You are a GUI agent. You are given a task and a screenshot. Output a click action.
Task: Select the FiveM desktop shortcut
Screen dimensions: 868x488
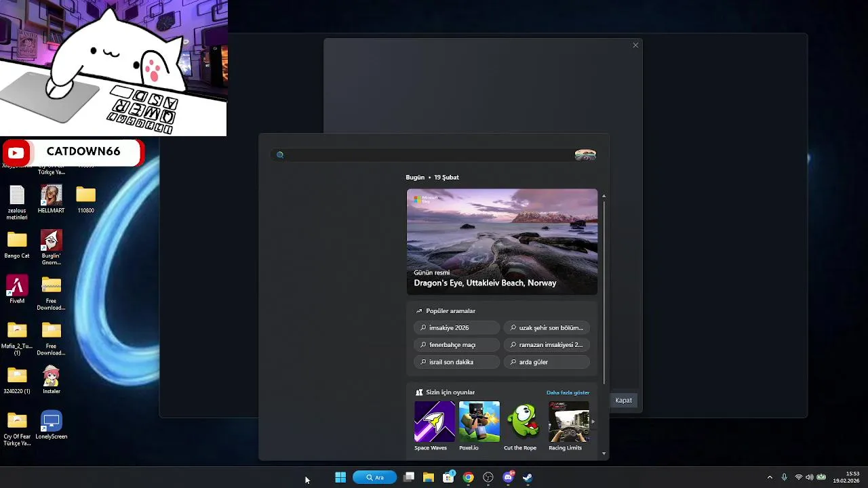coord(17,290)
